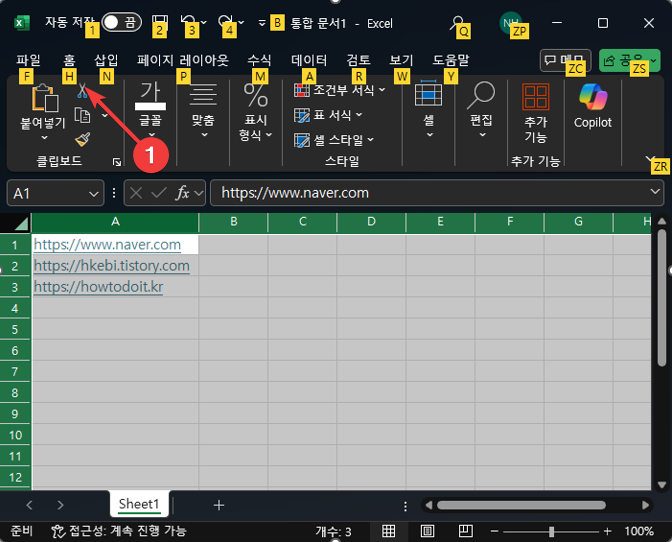Switch to Page Break Preview icon
Screen dimensions: 672x542
click(x=465, y=531)
